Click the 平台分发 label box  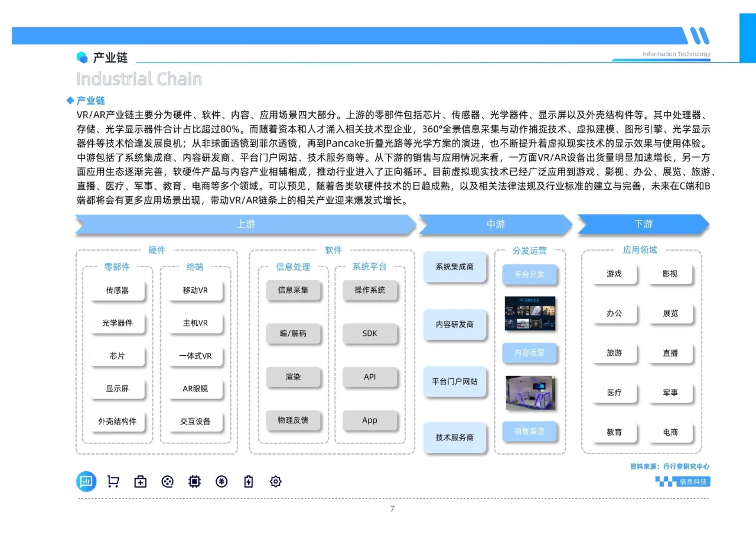tap(529, 274)
